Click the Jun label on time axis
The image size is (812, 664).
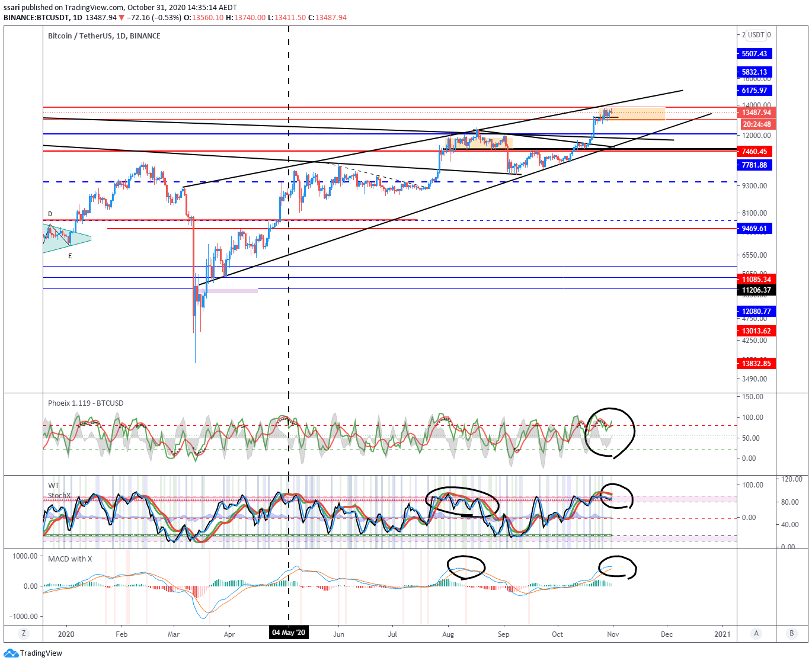[338, 634]
